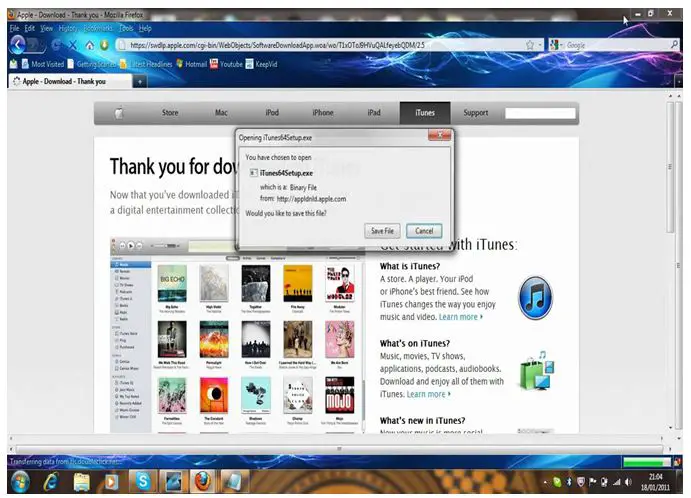
Task: Click the Firefox back arrow button
Action: coord(18,45)
